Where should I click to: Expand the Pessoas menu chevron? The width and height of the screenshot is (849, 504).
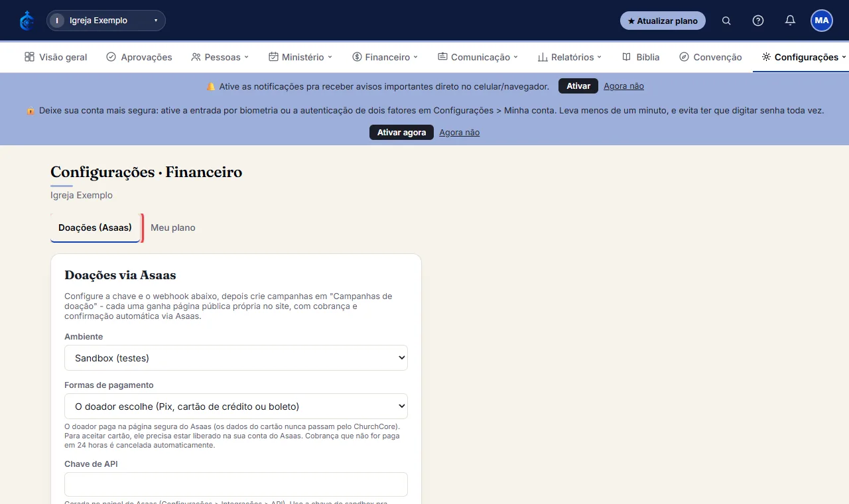[247, 57]
